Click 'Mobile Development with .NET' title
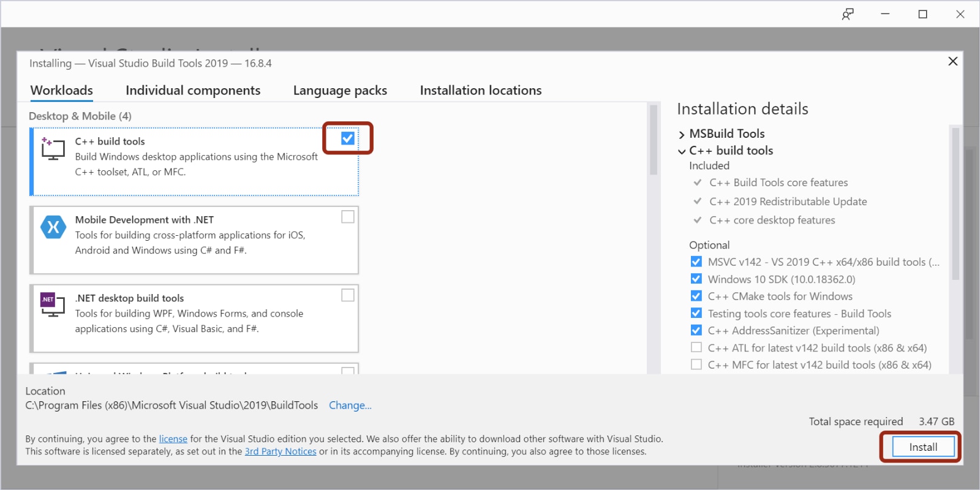The width and height of the screenshot is (980, 490). [x=145, y=220]
